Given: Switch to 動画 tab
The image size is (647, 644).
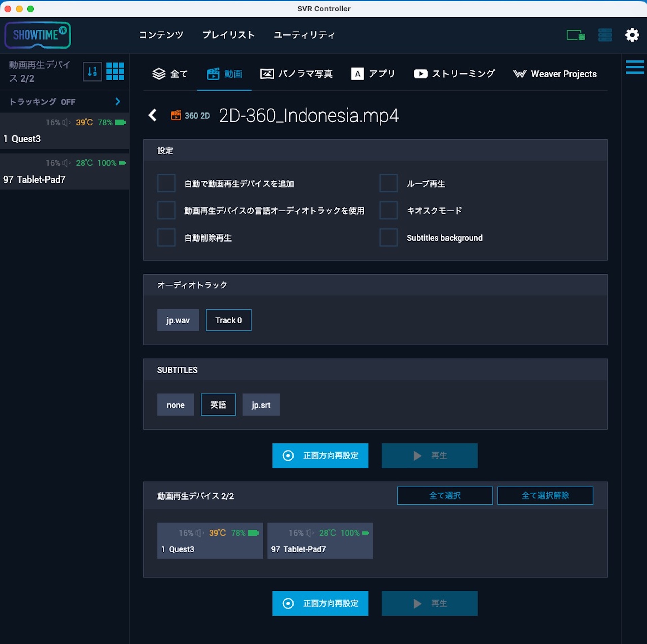Looking at the screenshot, I should pyautogui.click(x=224, y=74).
